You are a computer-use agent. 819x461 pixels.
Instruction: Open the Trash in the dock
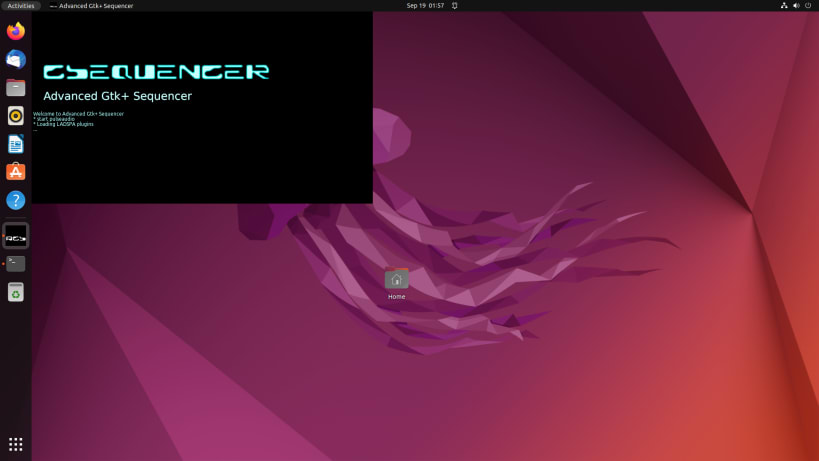16,292
